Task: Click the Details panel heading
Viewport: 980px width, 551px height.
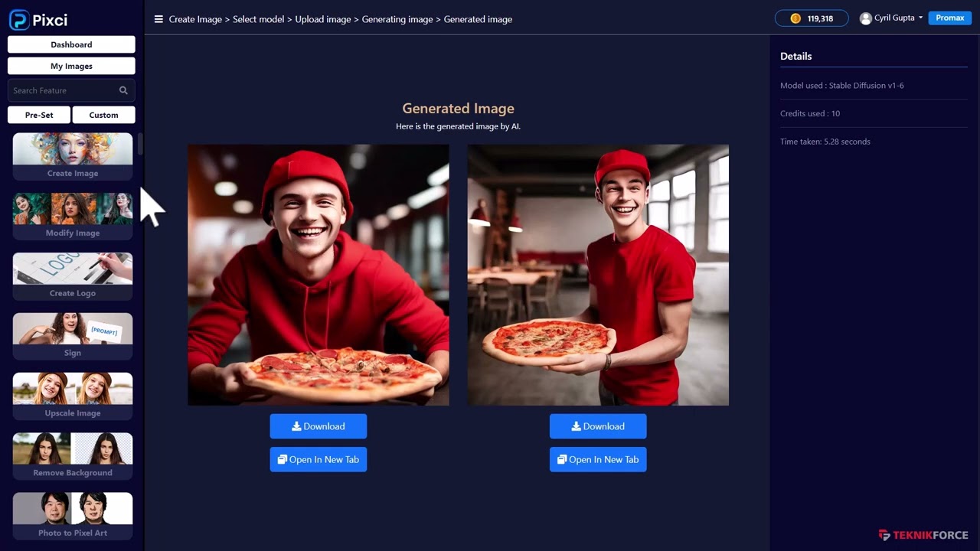Action: coord(796,56)
